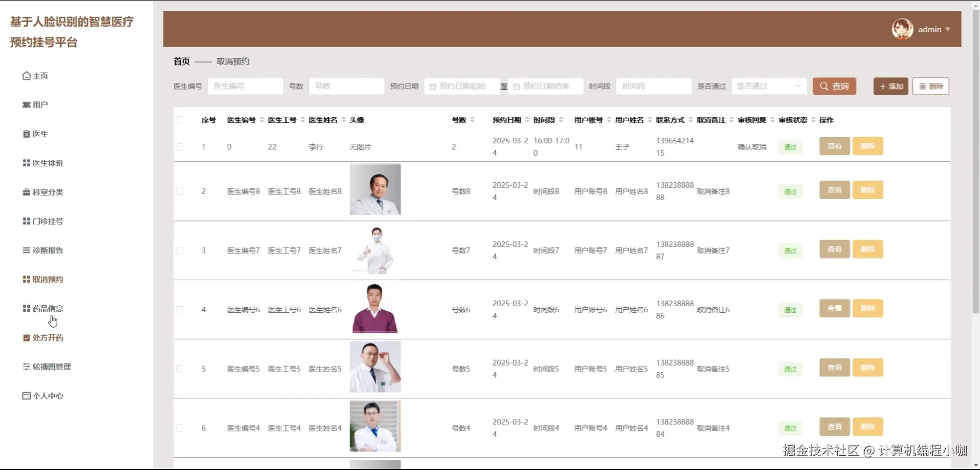
Task: Sort by 审核回复 column arrows
Action: (x=773, y=120)
